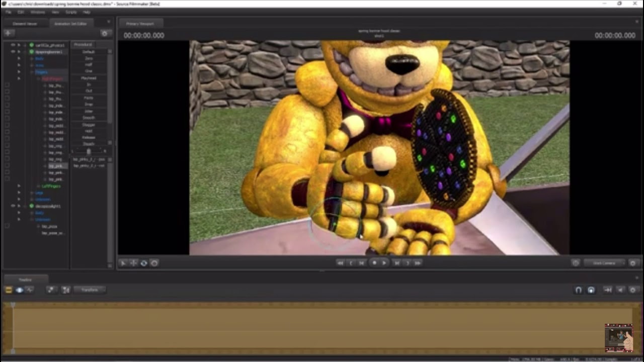Click the playhead marker on the timeline

point(13,305)
